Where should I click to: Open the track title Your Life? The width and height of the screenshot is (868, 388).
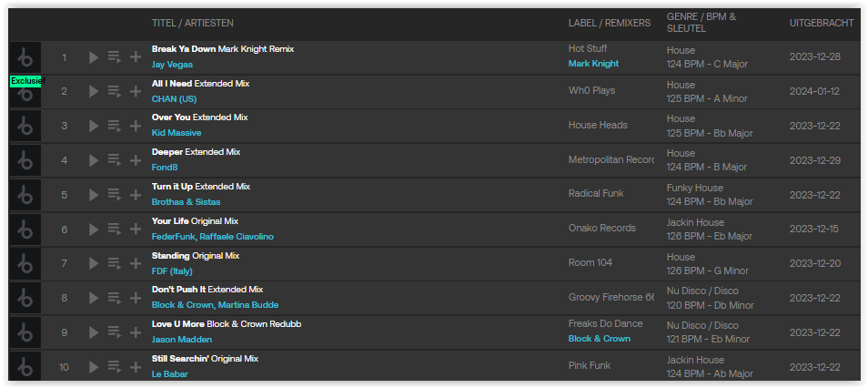click(170, 221)
